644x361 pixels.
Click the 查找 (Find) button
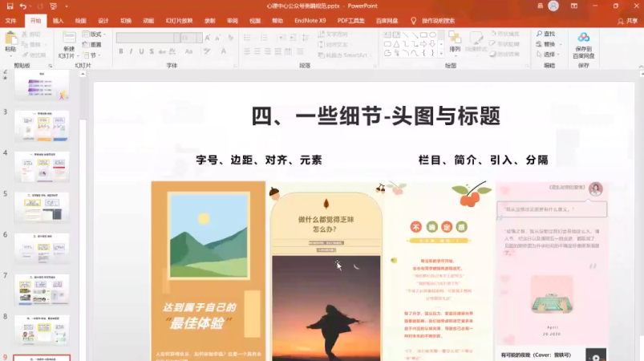click(x=545, y=34)
